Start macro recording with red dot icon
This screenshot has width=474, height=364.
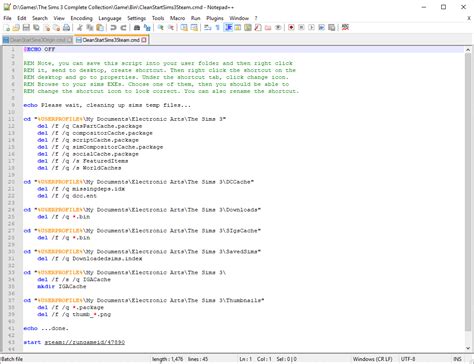[x=291, y=28]
